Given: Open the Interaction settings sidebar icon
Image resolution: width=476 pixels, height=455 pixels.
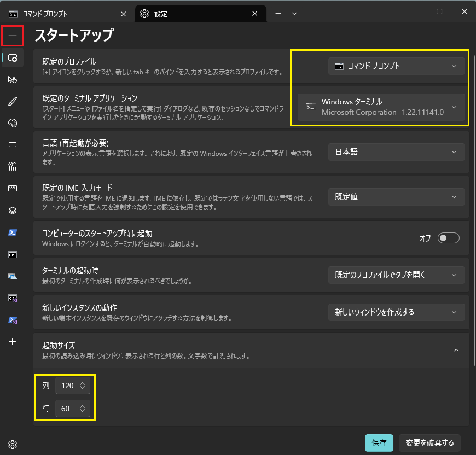Looking at the screenshot, I should [x=13, y=79].
